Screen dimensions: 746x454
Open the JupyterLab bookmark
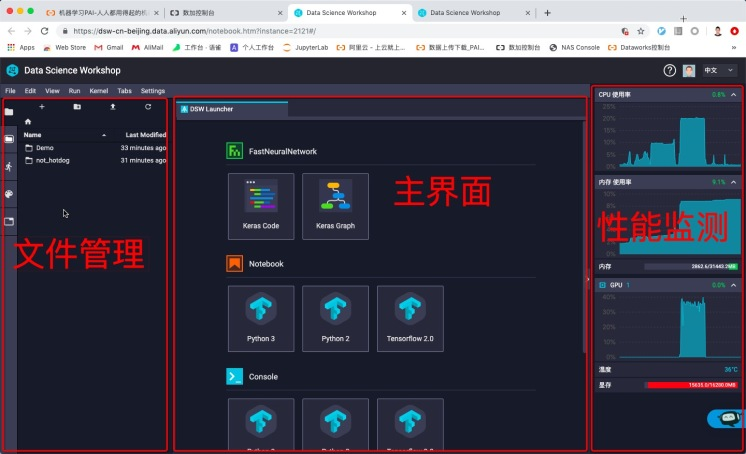pos(305,48)
